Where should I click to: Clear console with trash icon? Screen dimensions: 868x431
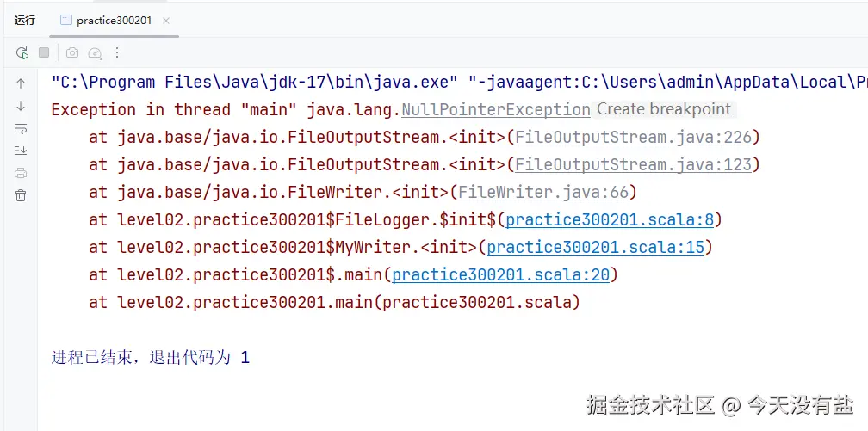(21, 195)
